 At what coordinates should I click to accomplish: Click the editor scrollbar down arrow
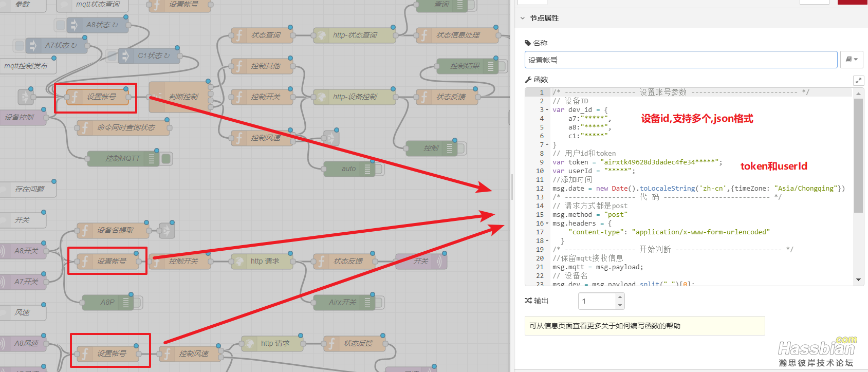click(x=858, y=280)
